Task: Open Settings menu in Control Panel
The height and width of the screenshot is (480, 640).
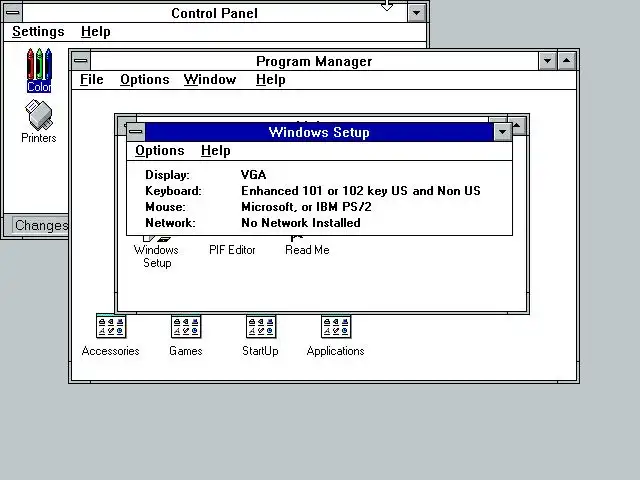Action: [38, 32]
